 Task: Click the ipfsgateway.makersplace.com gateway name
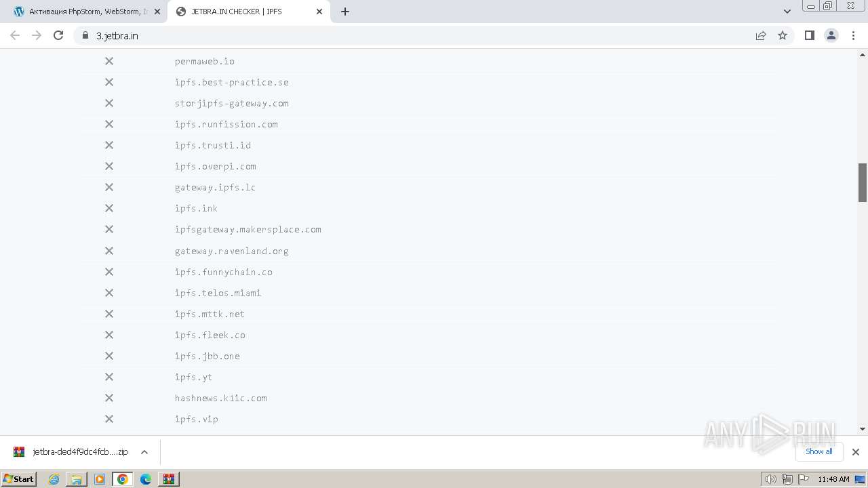tap(248, 229)
